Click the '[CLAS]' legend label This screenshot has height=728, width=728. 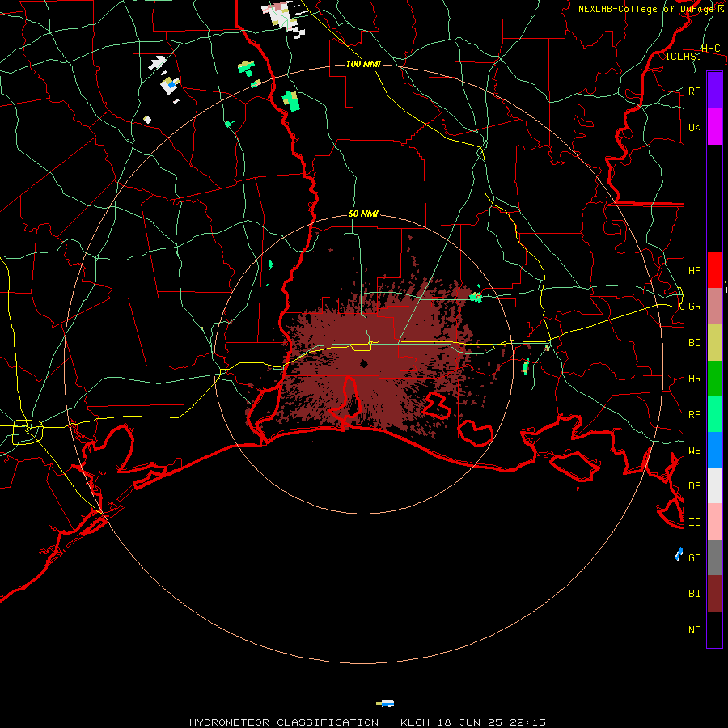(x=684, y=56)
